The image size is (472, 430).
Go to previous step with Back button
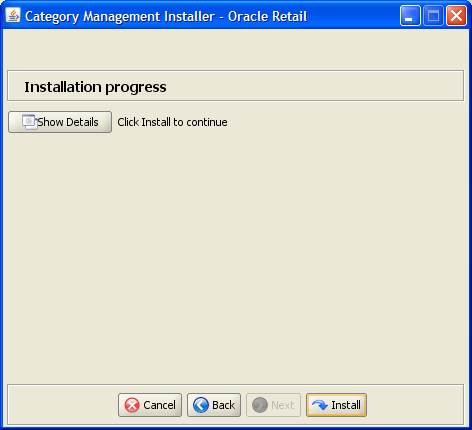pyautogui.click(x=214, y=405)
